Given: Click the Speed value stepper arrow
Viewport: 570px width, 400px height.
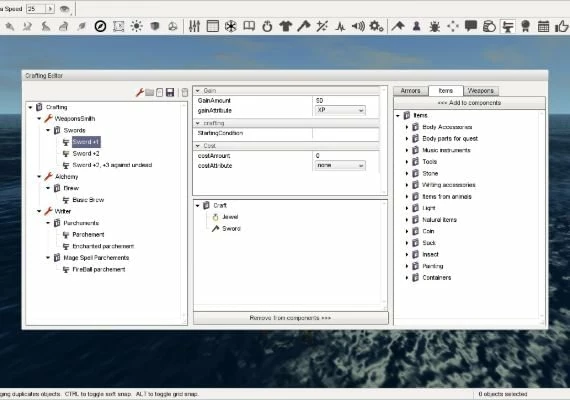Looking at the screenshot, I should (50, 9).
